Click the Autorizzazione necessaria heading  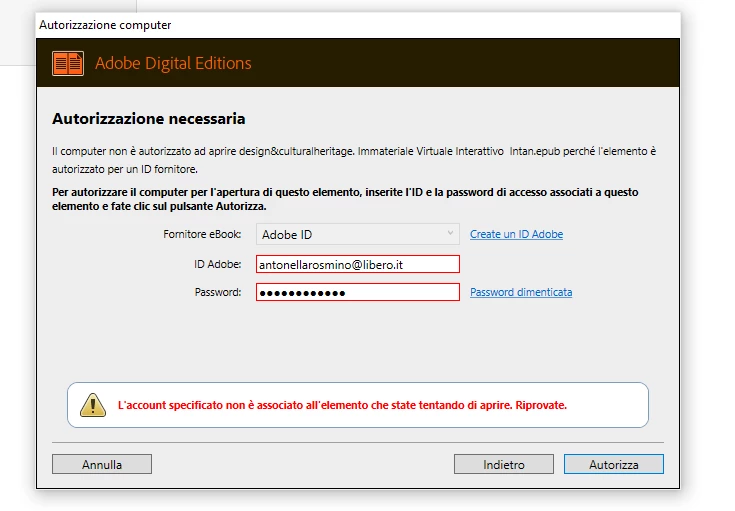pyautogui.click(x=149, y=119)
